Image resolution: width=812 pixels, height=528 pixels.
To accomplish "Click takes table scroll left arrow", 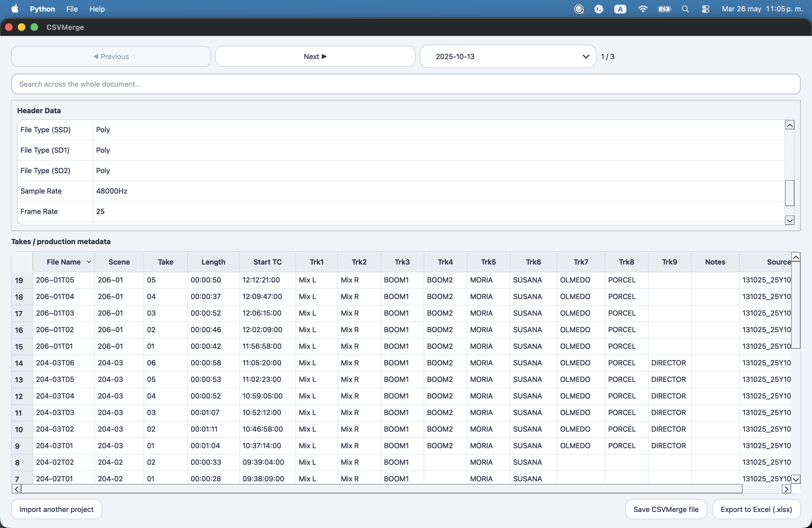I will click(x=16, y=489).
